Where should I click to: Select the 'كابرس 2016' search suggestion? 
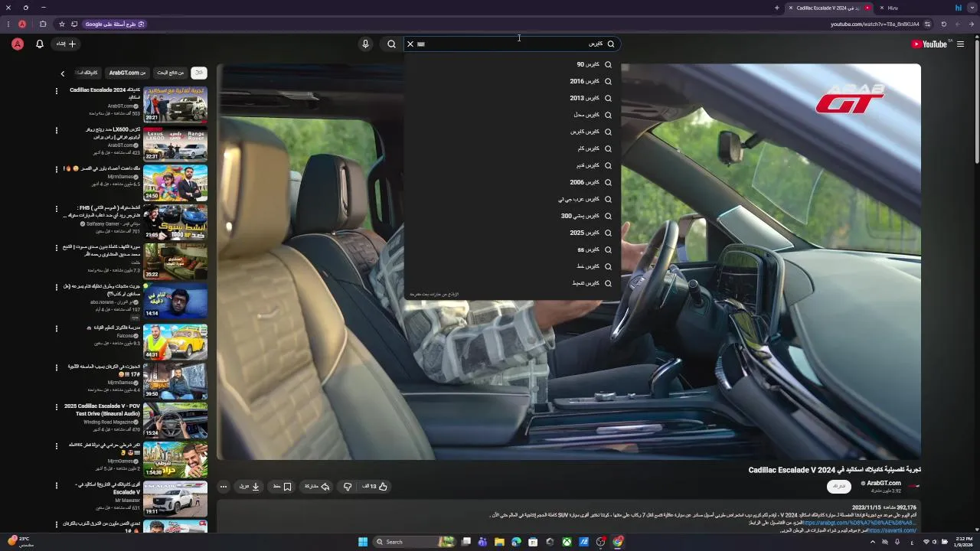point(513,81)
